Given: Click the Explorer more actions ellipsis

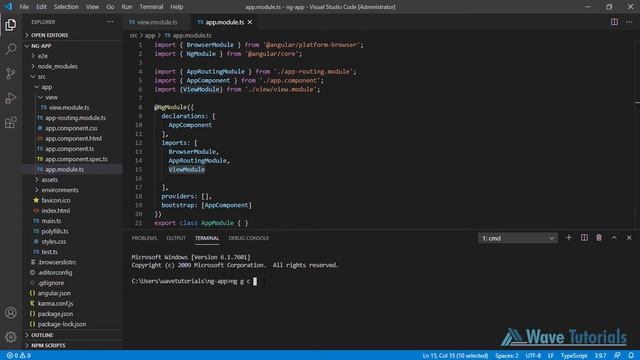Looking at the screenshot, I should point(110,22).
